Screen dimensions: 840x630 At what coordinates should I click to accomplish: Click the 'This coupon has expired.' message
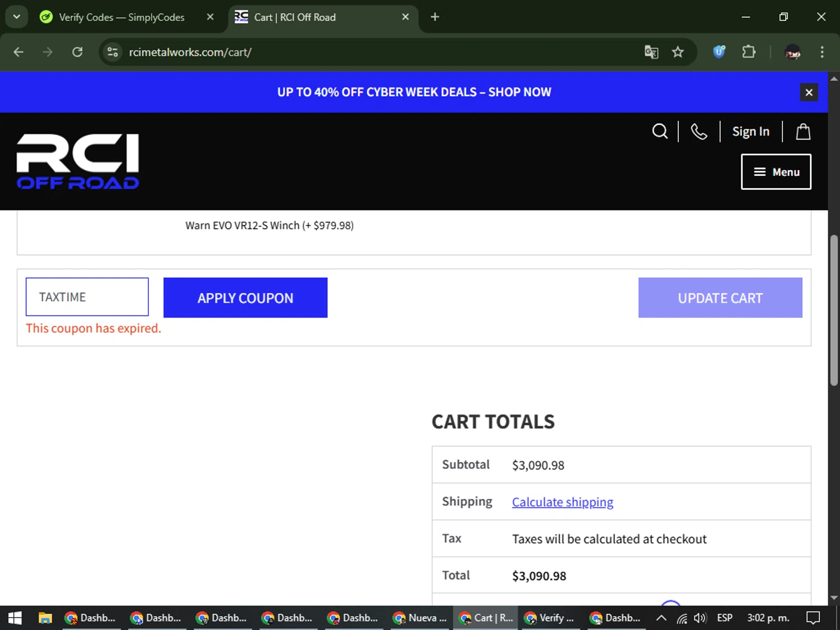pos(94,328)
